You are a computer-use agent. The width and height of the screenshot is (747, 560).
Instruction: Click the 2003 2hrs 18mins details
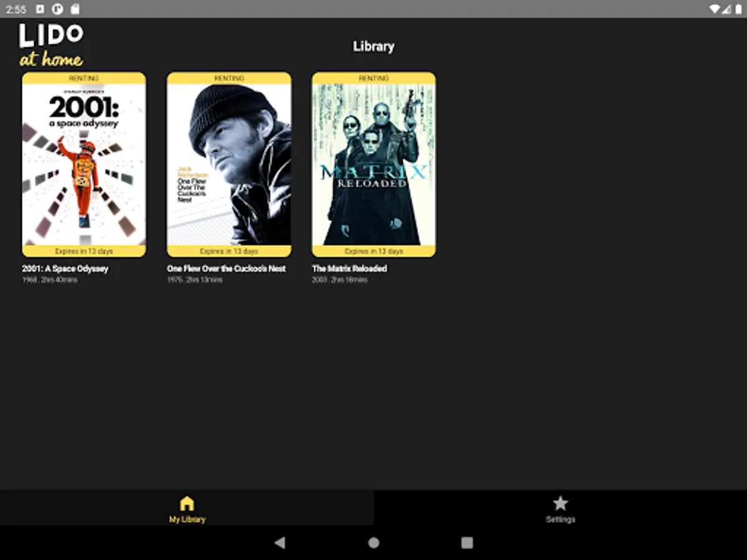[x=339, y=280]
